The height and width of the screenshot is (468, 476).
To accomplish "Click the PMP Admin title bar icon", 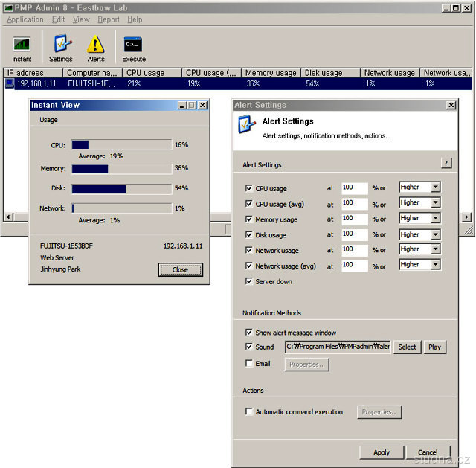I will coord(7,7).
